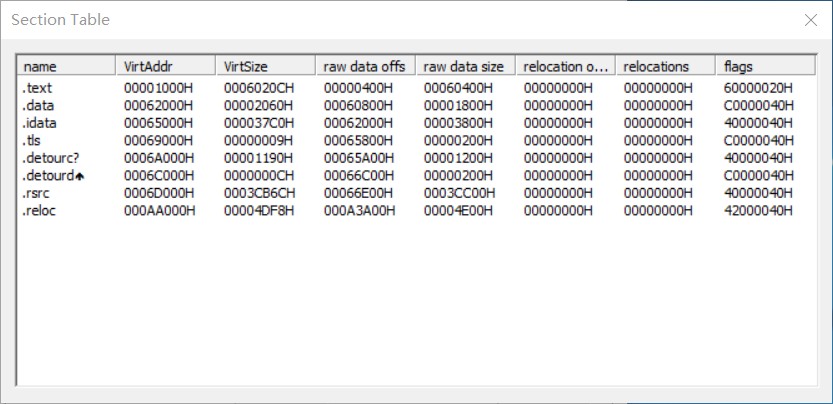Click raw data offset 00066E00H
Screen dimensions: 833x404
click(359, 193)
